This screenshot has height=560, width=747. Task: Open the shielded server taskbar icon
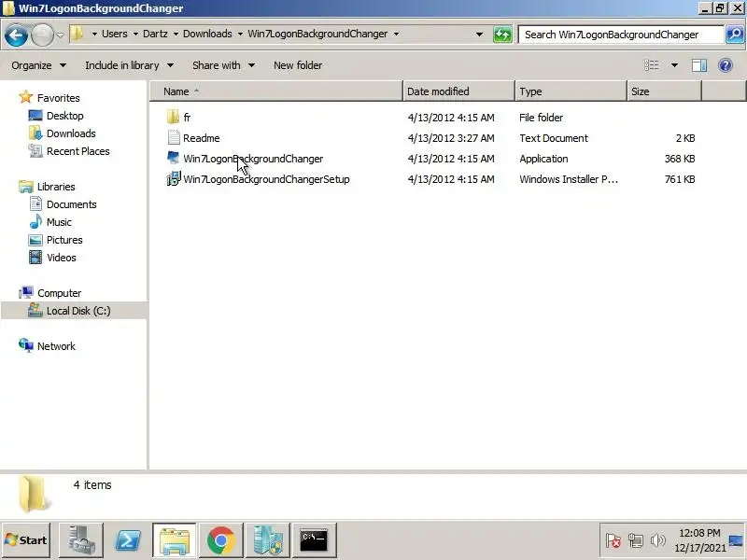click(x=268, y=540)
